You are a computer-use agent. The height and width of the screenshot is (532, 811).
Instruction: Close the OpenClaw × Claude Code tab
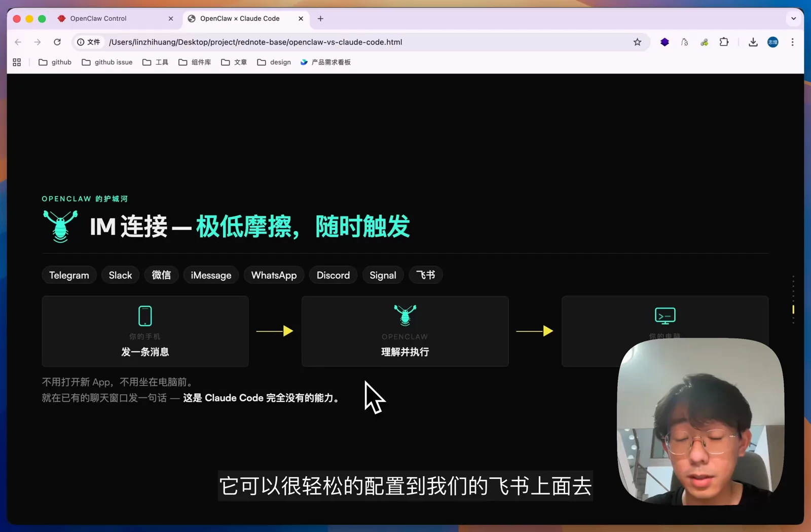(301, 19)
